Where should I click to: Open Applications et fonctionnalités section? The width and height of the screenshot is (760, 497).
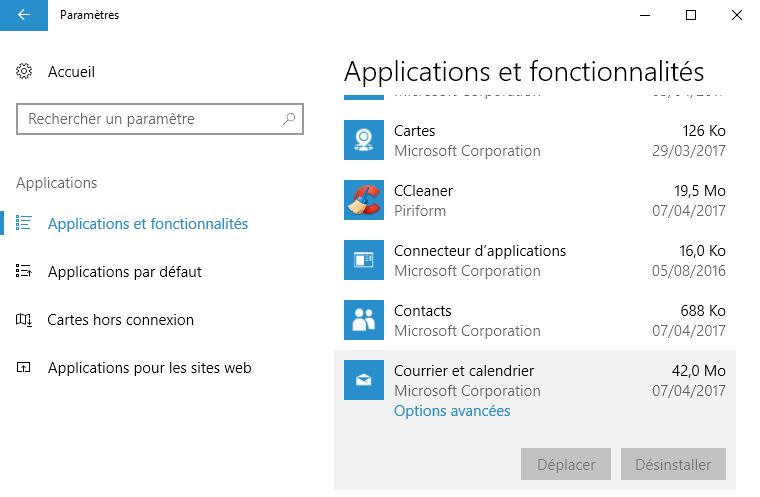pos(147,224)
